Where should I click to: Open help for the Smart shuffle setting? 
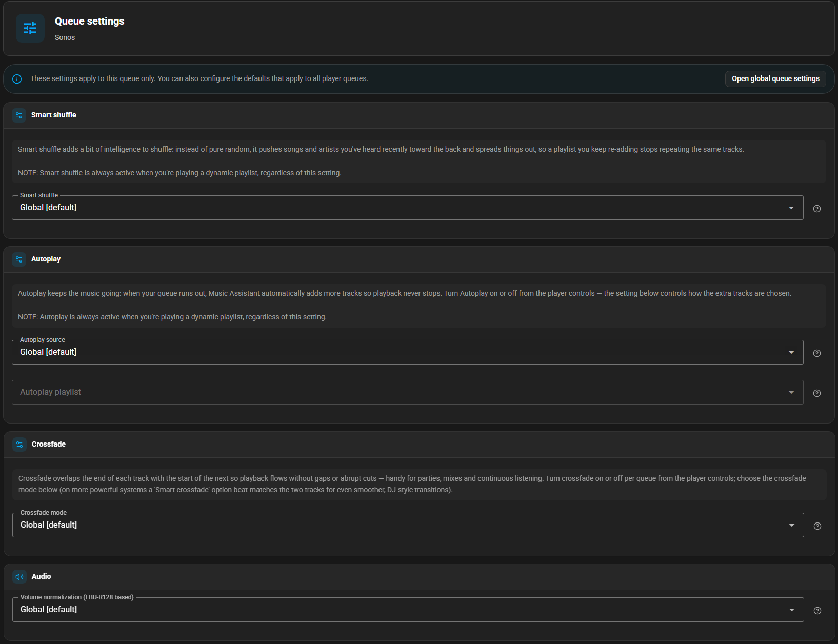pyautogui.click(x=817, y=209)
